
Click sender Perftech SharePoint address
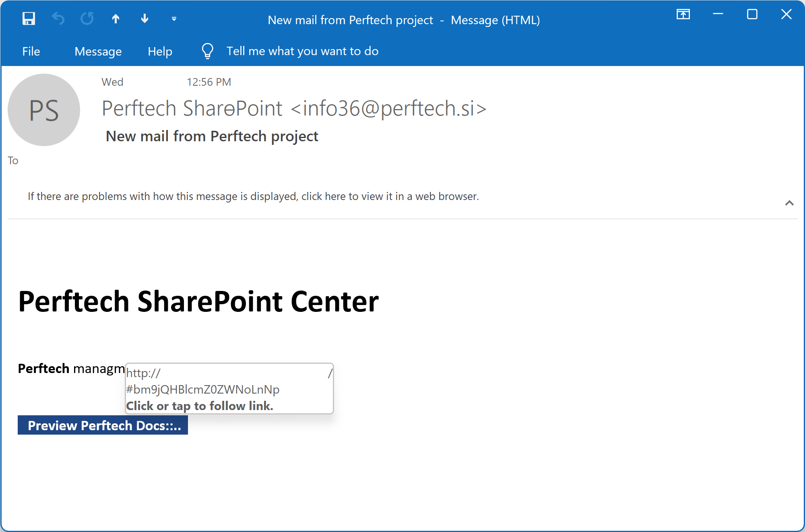click(x=294, y=108)
